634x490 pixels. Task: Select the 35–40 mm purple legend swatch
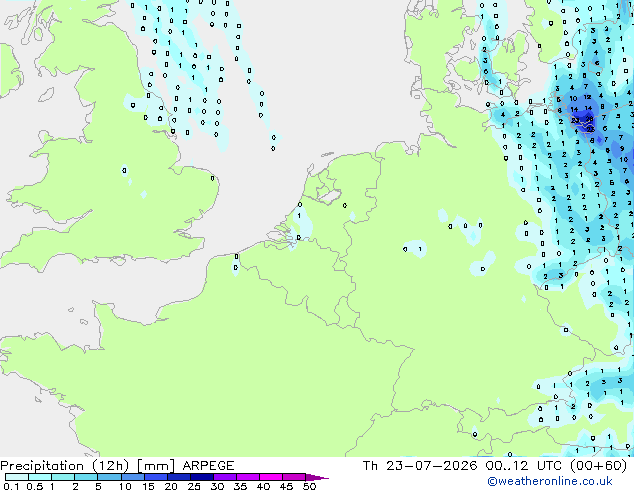point(248,477)
